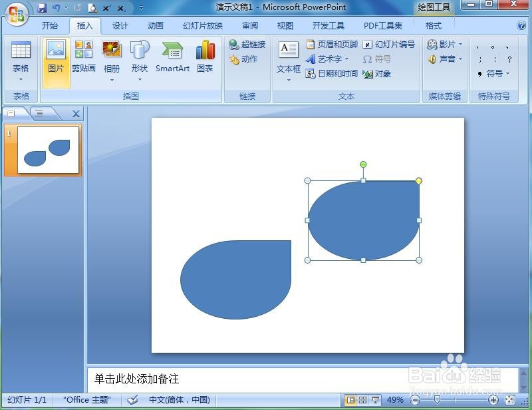Insert a movie using the 影片 icon

coord(444,44)
